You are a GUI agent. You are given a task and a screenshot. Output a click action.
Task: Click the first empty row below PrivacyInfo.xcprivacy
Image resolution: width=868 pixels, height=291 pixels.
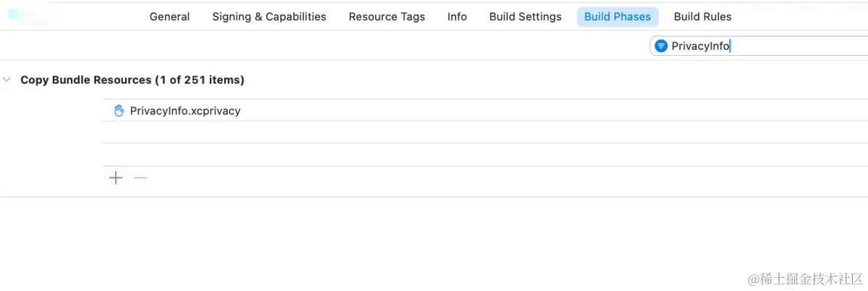pos(485,132)
